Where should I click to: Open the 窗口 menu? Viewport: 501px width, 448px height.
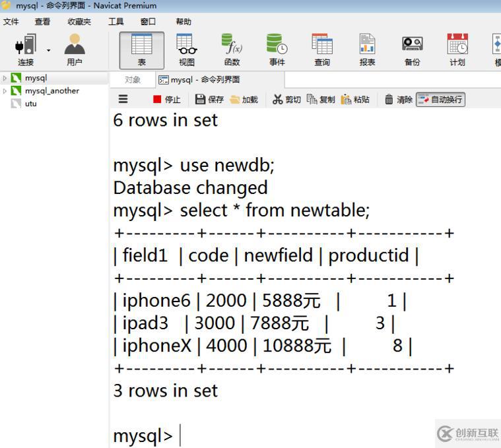[x=148, y=22]
